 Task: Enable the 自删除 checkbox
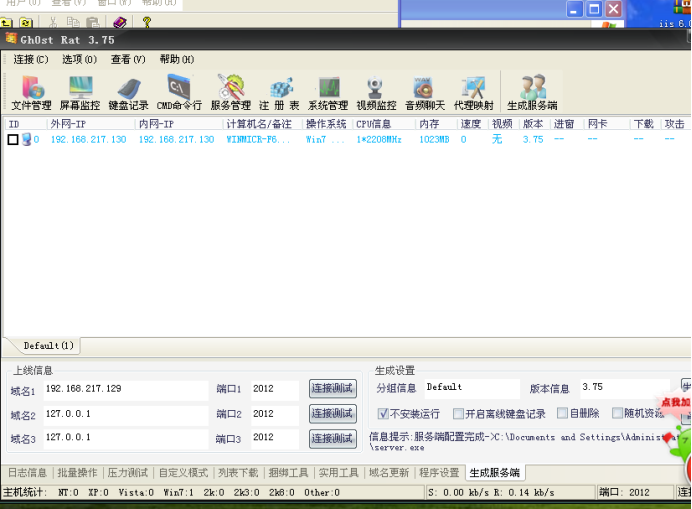point(562,413)
